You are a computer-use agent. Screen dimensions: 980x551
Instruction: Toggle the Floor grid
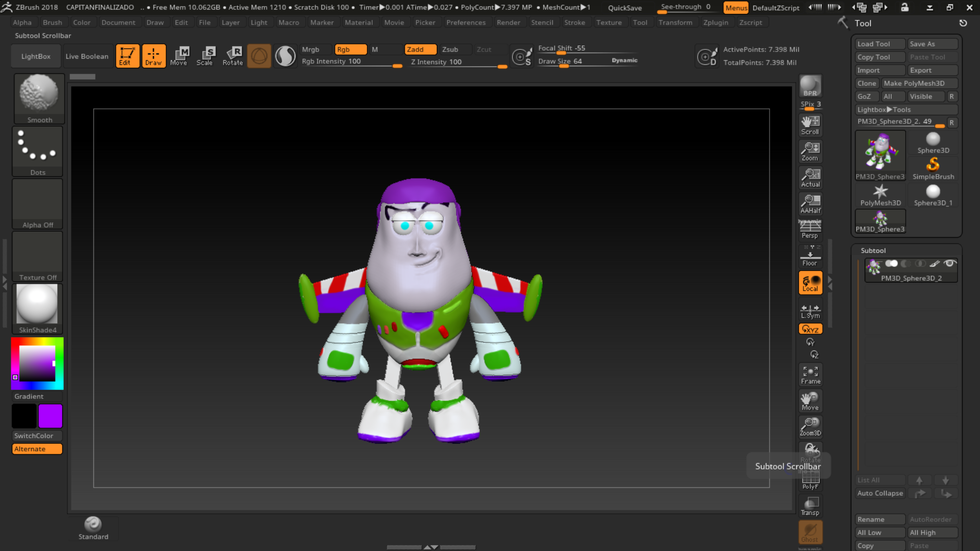point(810,256)
